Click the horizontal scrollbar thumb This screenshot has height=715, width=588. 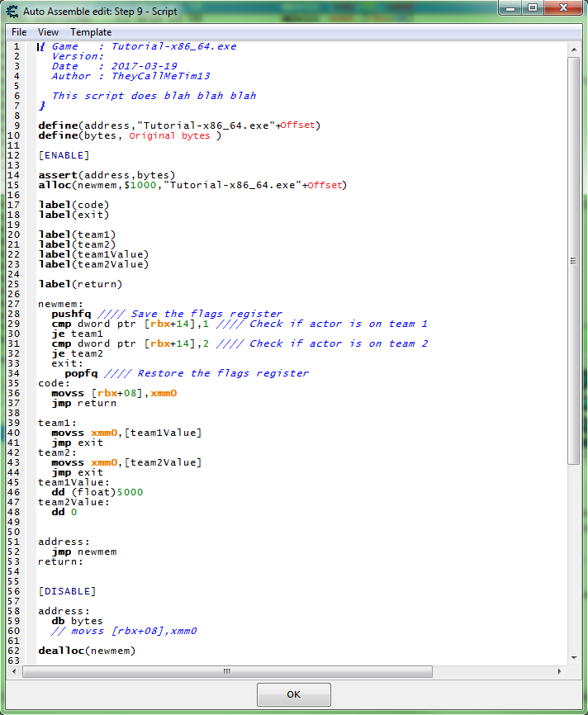tap(227, 671)
